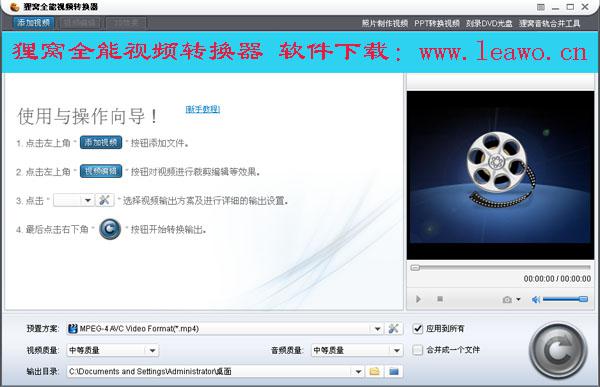
Task: Open the 新手教程 tutorial link
Action: (202, 109)
